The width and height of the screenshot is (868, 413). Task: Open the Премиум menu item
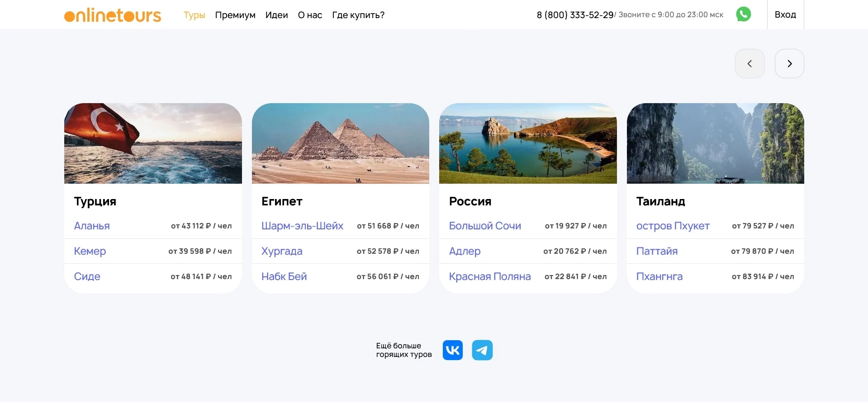[x=235, y=15]
